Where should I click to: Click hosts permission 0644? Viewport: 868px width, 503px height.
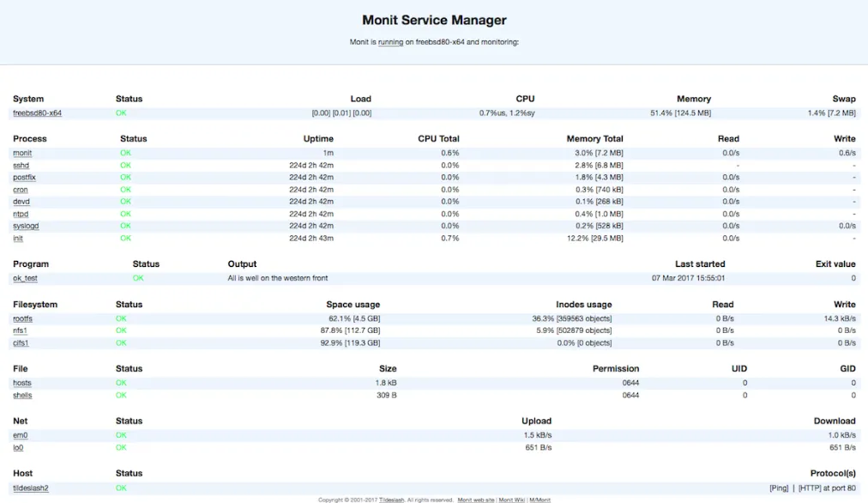(630, 383)
